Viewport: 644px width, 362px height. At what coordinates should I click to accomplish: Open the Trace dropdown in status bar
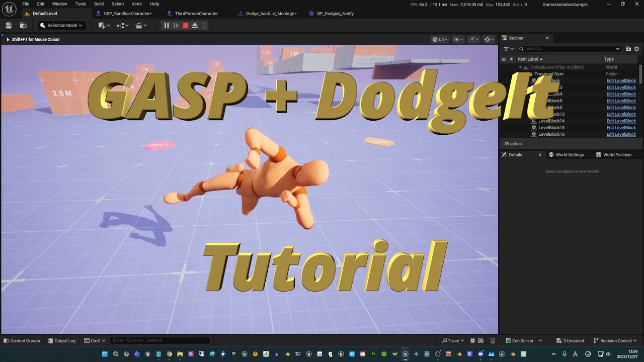tap(452, 341)
